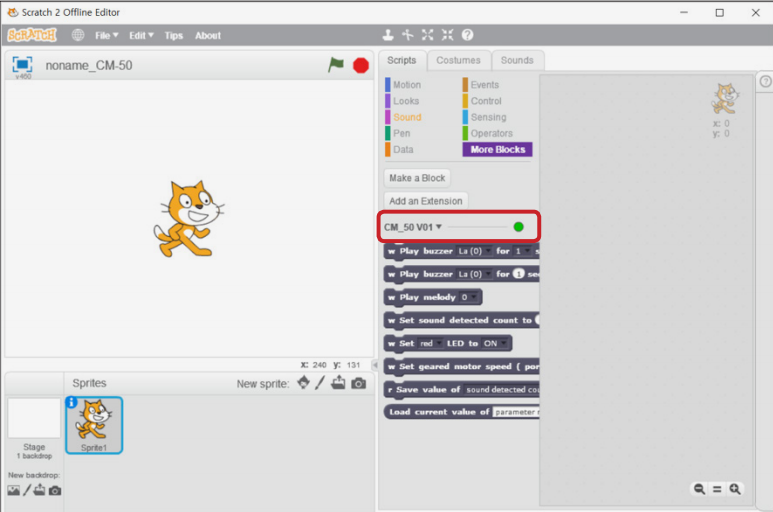Select the Events block category
The height and width of the screenshot is (512, 773).
tap(481, 85)
